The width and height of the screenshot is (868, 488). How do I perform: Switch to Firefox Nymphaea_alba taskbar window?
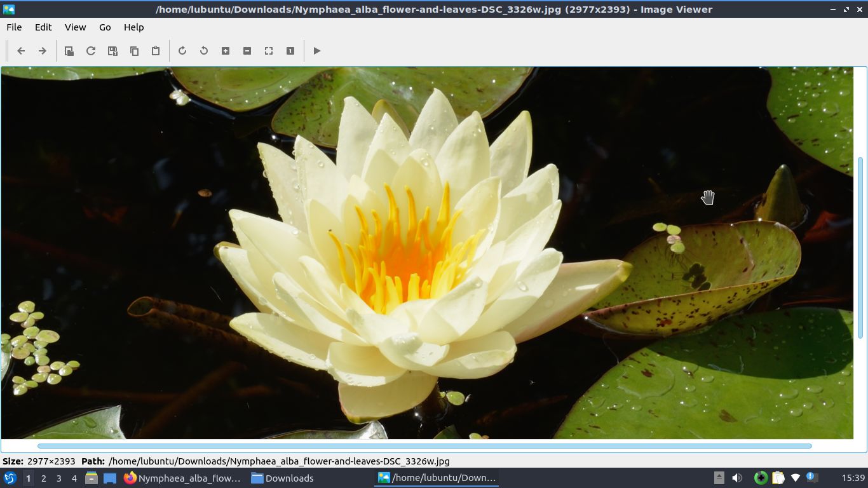click(183, 478)
